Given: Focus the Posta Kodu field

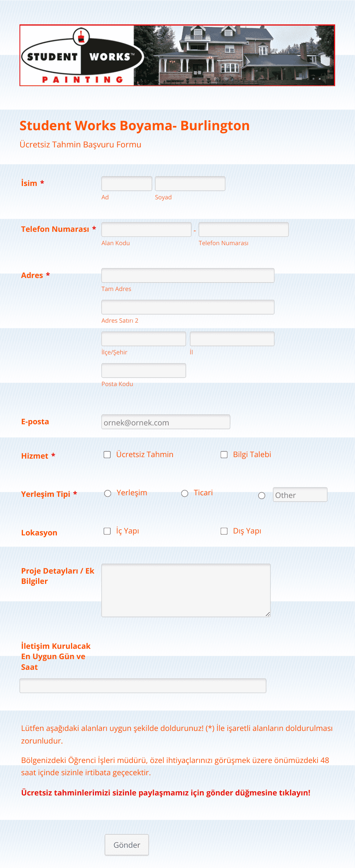Looking at the screenshot, I should click(x=144, y=370).
